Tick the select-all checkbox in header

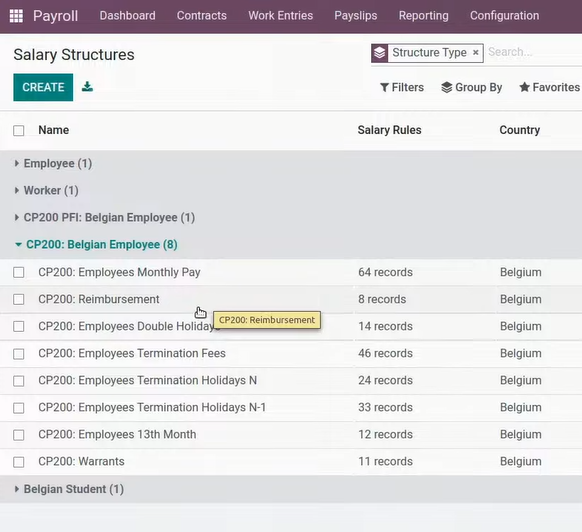click(x=19, y=130)
